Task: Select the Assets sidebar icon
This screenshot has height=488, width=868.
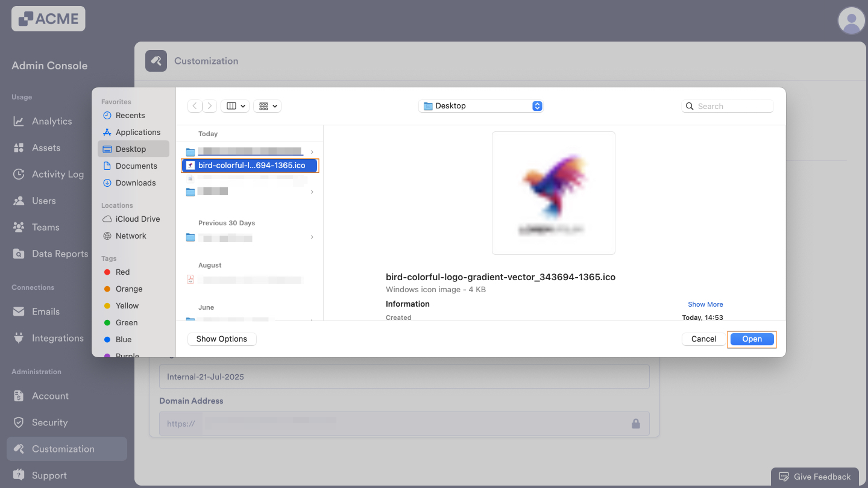Action: tap(45, 148)
